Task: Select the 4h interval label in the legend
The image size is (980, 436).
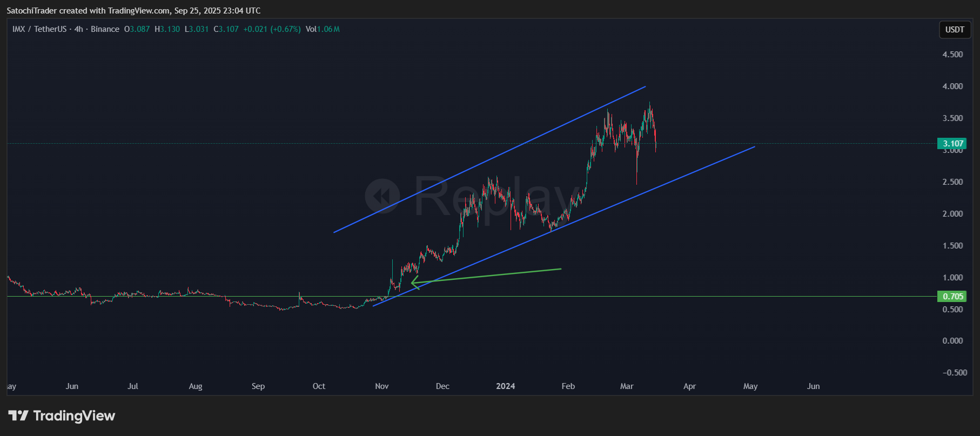Action: tap(79, 29)
